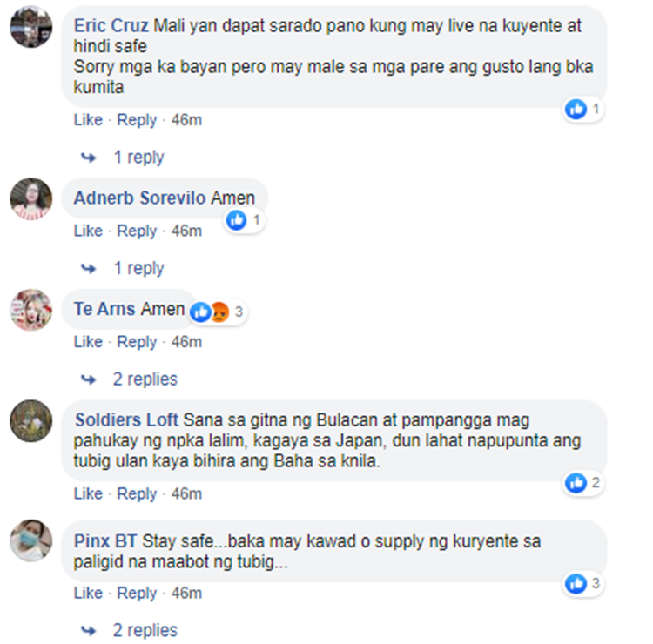Like Eric Cruz's comment
The image size is (653, 644).
[88, 120]
